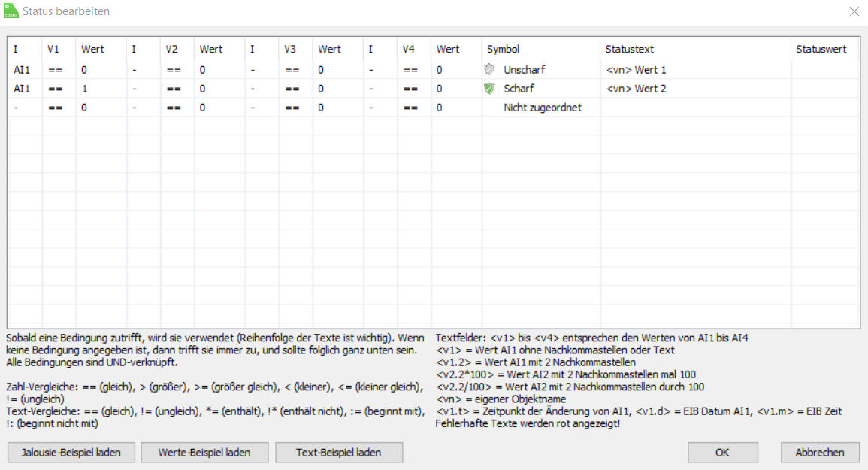The image size is (868, 470).
Task: Cancel with the Abbrechen button
Action: (820, 452)
